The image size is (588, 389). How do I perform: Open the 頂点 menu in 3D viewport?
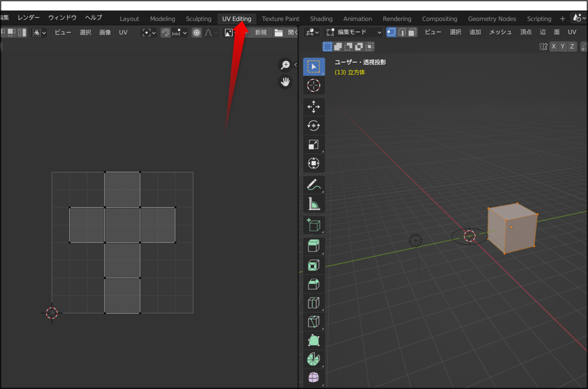click(526, 32)
